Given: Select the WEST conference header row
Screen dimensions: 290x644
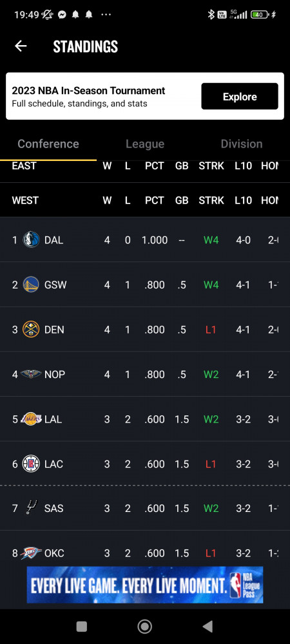Looking at the screenshot, I should (x=145, y=200).
